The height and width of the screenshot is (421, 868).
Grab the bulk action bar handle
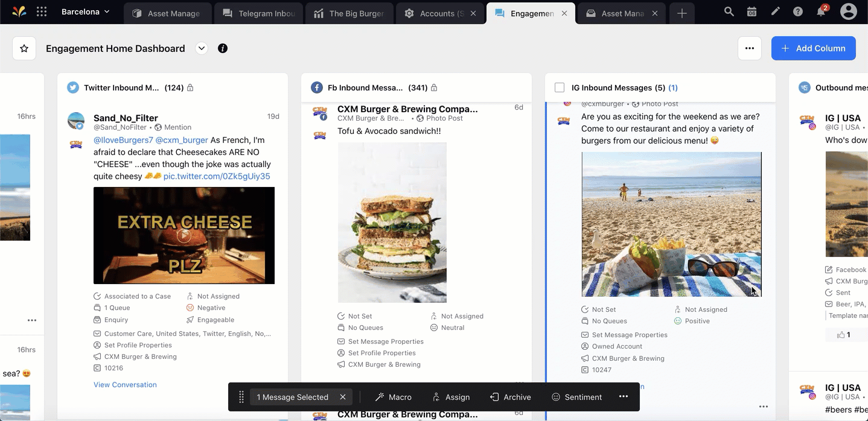pos(241,397)
